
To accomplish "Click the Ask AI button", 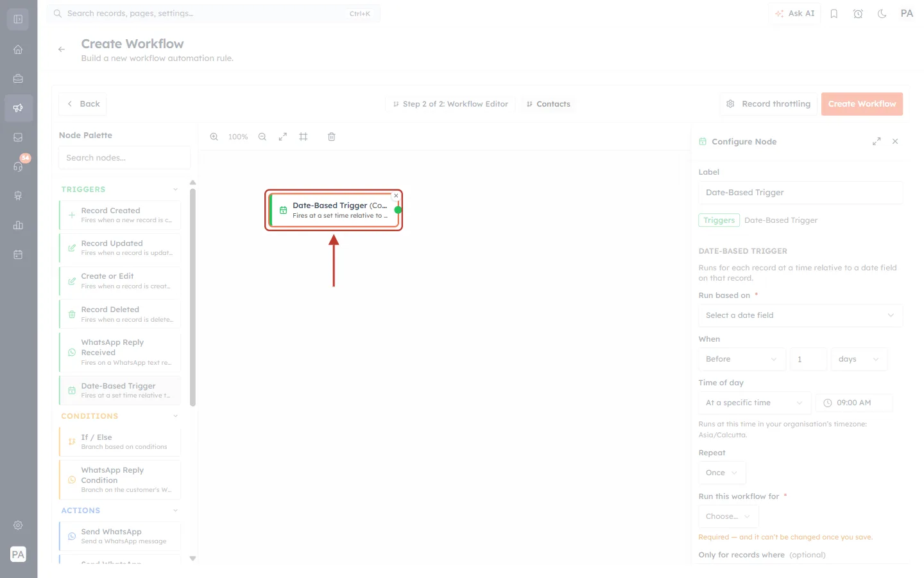I will 794,13.
